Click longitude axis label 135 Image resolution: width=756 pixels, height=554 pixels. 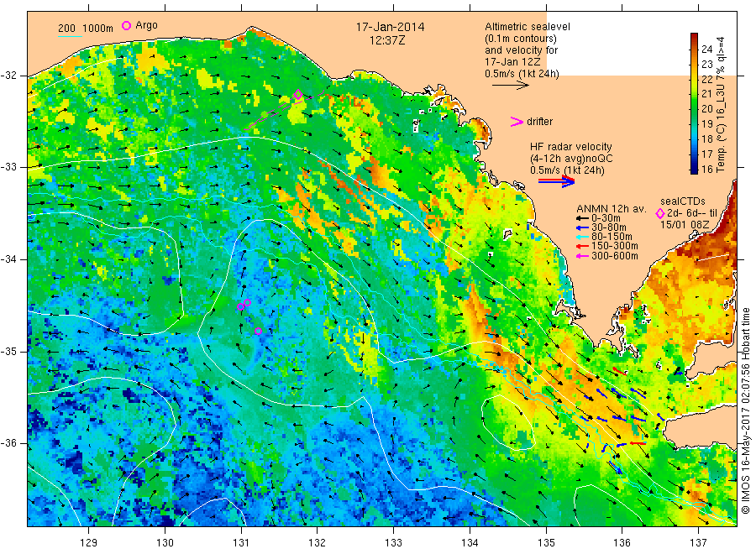coord(546,543)
